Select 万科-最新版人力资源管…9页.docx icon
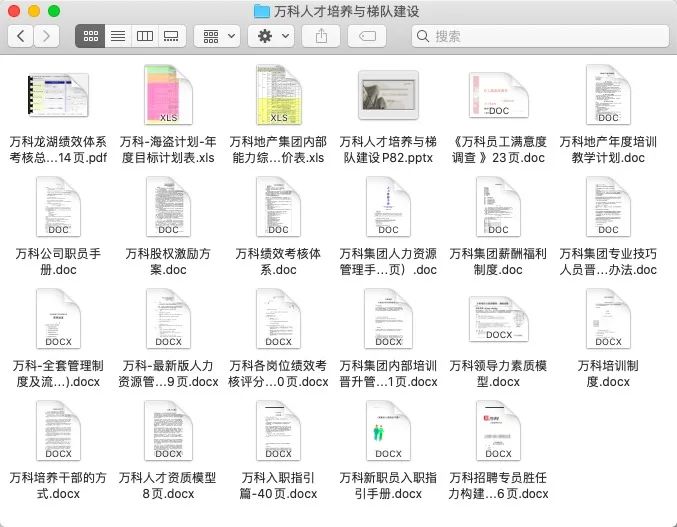 click(x=168, y=319)
